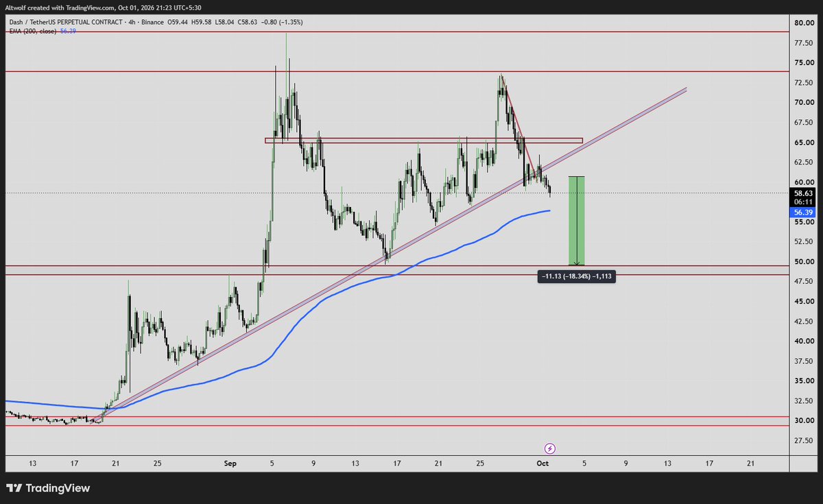
Task: Click the 75.00 price axis label
Action: [x=804, y=62]
